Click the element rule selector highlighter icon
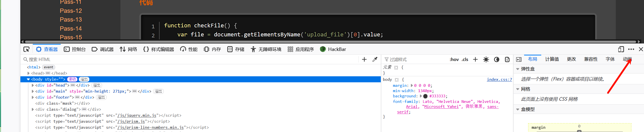This screenshot has width=644, height=132. (x=396, y=68)
